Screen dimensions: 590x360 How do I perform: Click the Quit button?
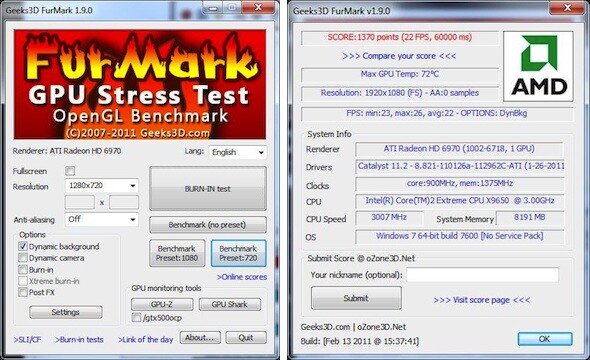point(246,337)
